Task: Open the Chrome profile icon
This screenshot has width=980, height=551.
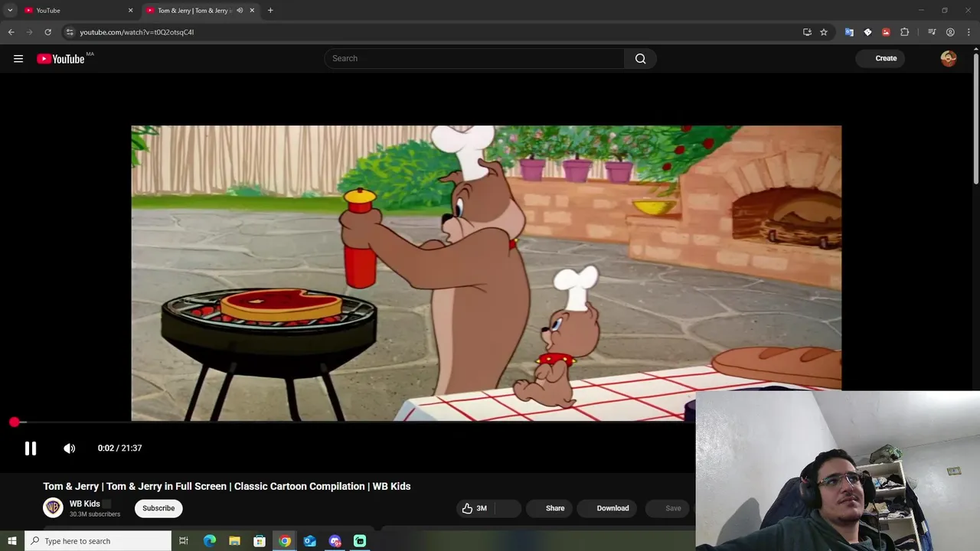Action: point(950,32)
